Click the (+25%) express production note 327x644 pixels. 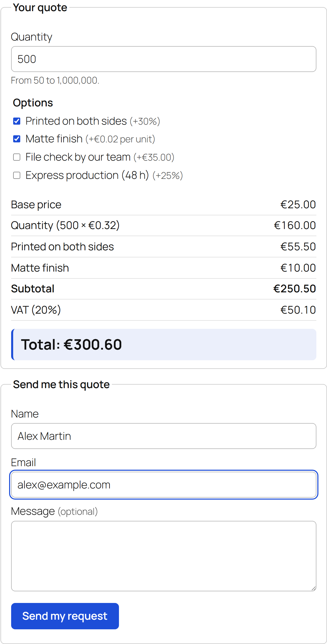point(168,176)
